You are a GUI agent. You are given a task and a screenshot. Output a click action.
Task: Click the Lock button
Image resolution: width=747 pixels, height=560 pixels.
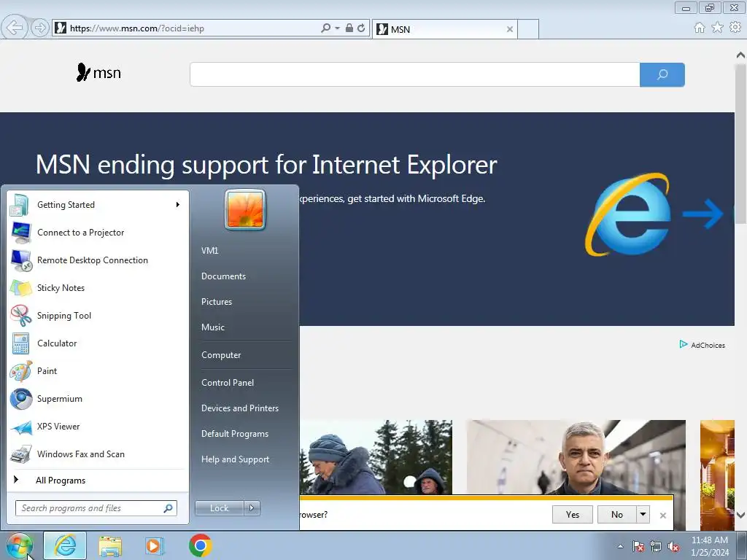[x=220, y=508]
